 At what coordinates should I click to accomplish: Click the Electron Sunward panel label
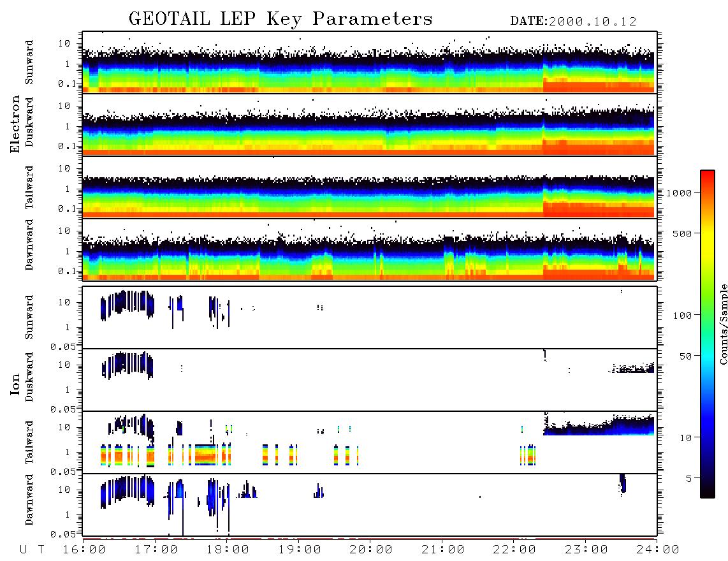pos(29,62)
